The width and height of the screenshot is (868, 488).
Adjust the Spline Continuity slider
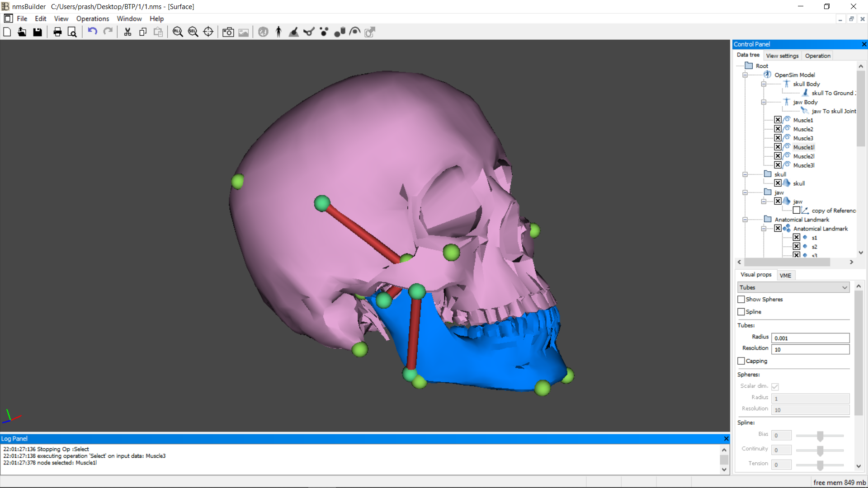820,450
